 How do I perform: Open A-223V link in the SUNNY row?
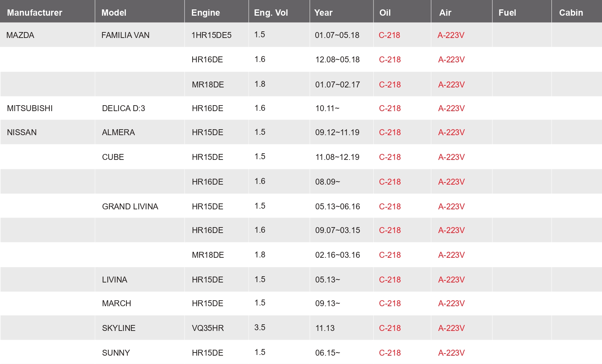[x=451, y=353]
